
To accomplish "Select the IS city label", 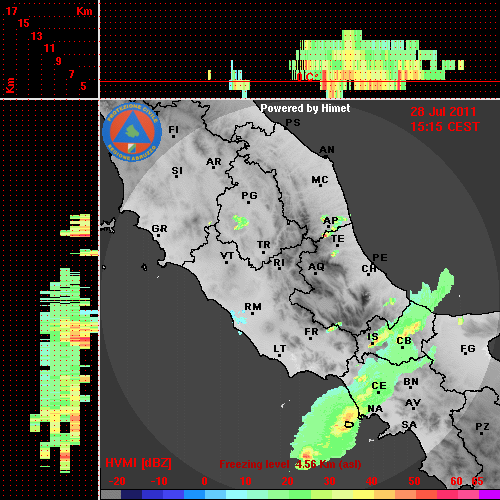I will click(373, 337).
